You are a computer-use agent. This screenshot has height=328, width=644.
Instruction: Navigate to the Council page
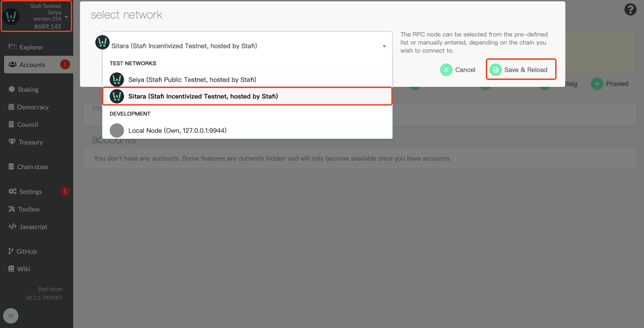23,125
